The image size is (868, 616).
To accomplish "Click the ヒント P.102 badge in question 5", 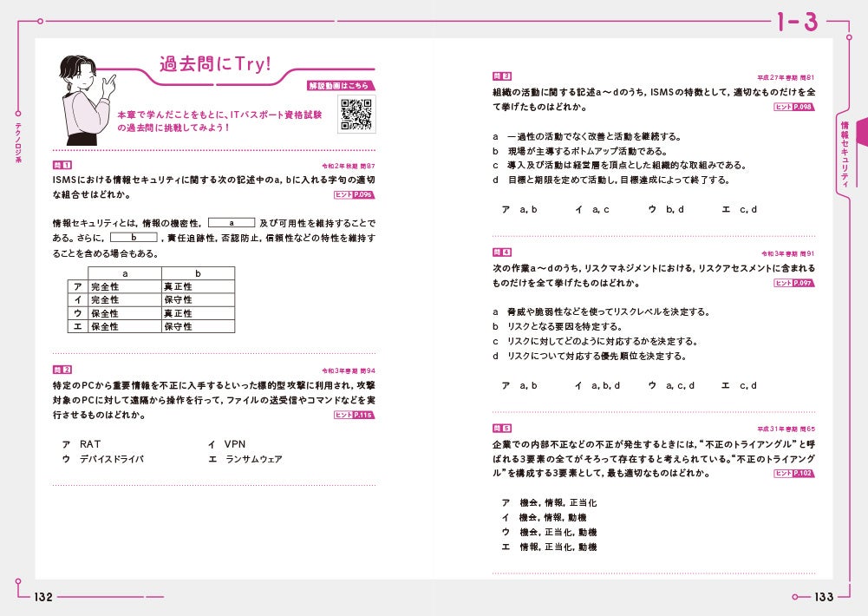I will (793, 473).
